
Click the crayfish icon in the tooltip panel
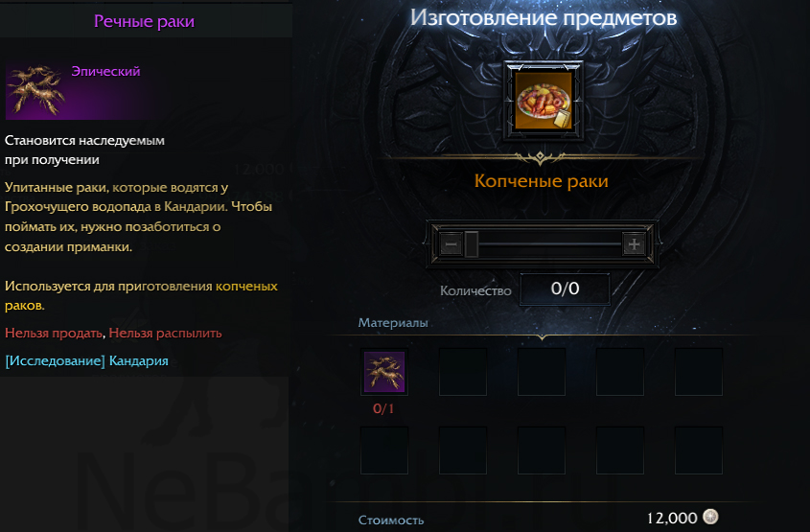(35, 90)
